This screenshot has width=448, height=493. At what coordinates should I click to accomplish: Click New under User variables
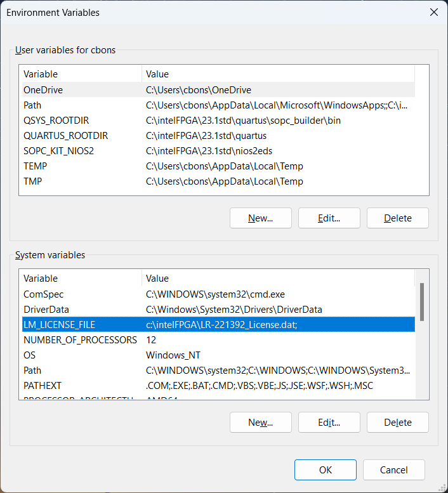point(260,218)
